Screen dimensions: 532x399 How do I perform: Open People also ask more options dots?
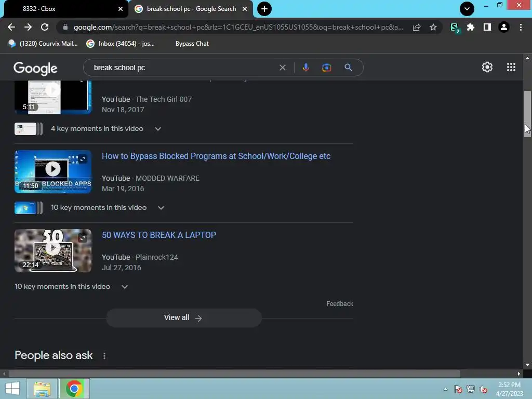(x=104, y=355)
